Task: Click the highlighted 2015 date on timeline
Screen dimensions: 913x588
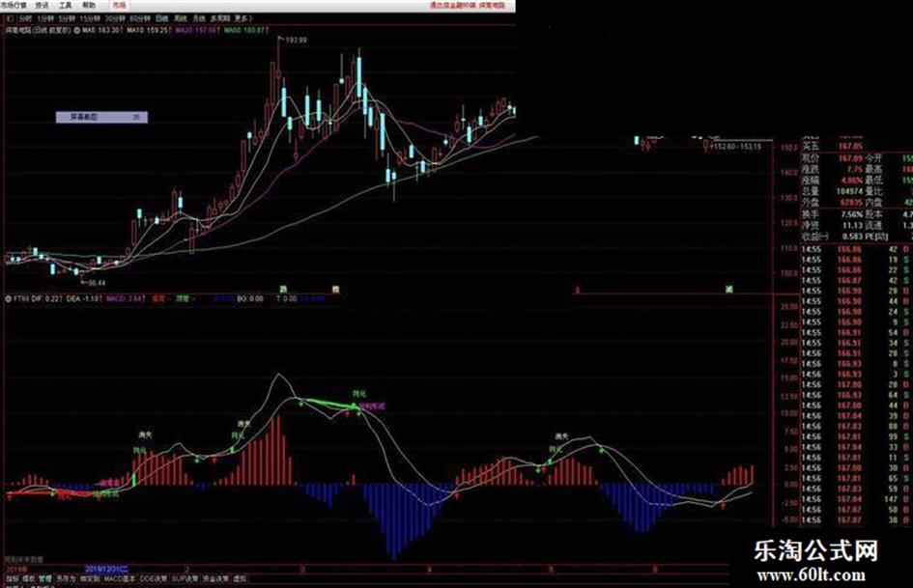Action: click(107, 569)
